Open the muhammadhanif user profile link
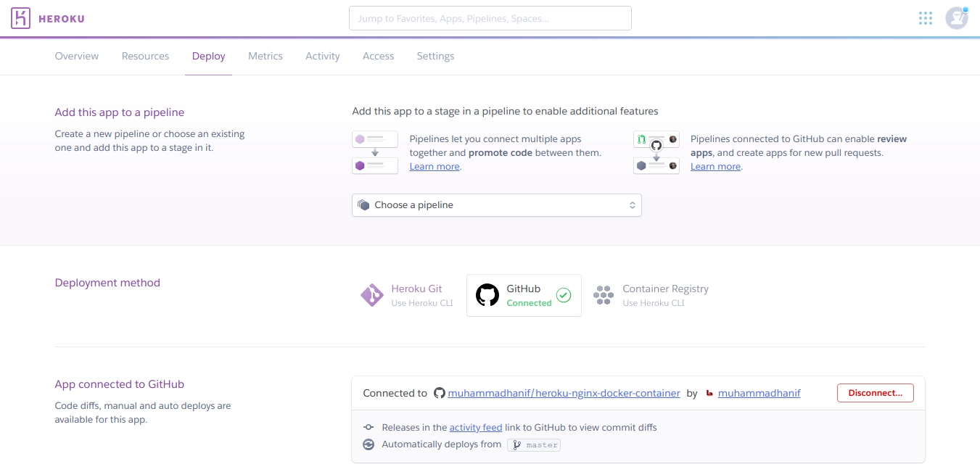Image resolution: width=980 pixels, height=464 pixels. (x=759, y=393)
